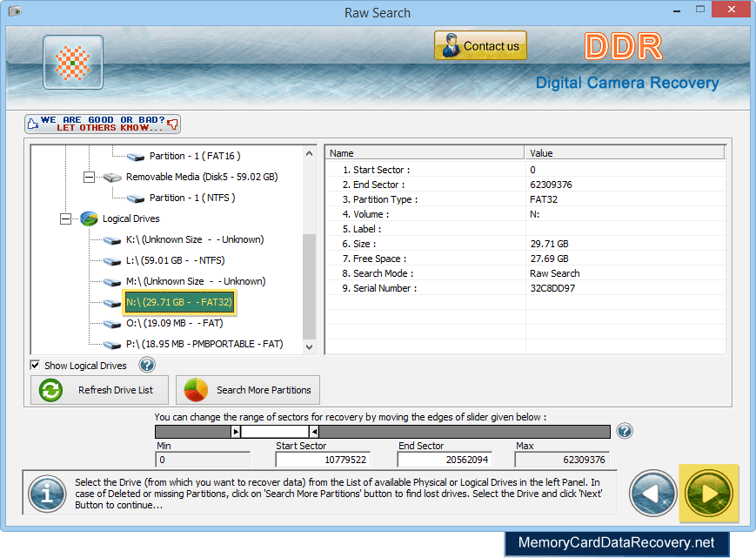Click Search Mode value Raw Search

[x=555, y=273]
